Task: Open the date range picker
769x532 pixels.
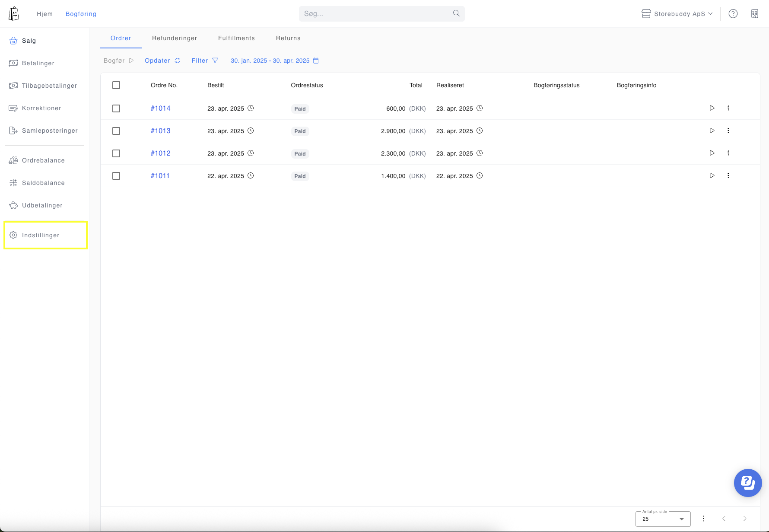Action: coord(275,61)
